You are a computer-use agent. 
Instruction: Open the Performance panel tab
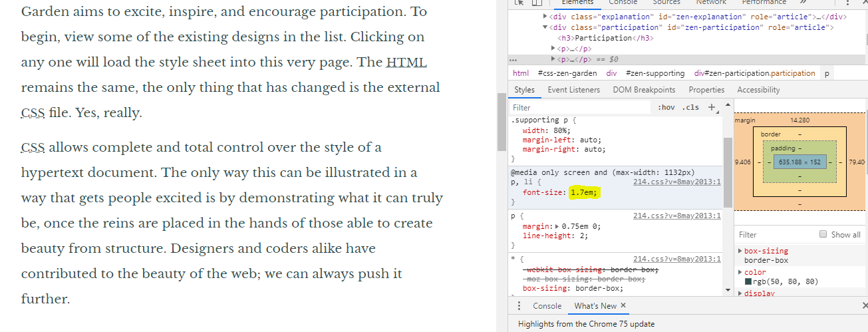(x=764, y=3)
